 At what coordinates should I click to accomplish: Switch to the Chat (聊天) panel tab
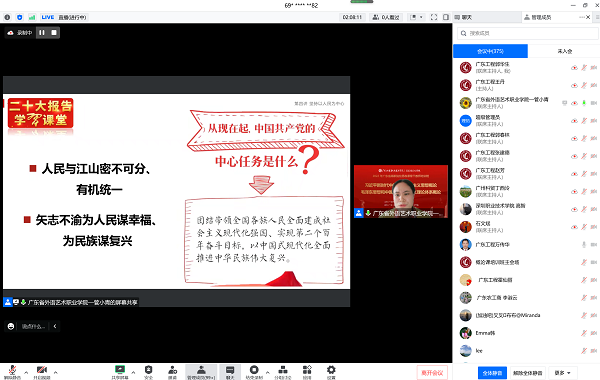(x=486, y=17)
